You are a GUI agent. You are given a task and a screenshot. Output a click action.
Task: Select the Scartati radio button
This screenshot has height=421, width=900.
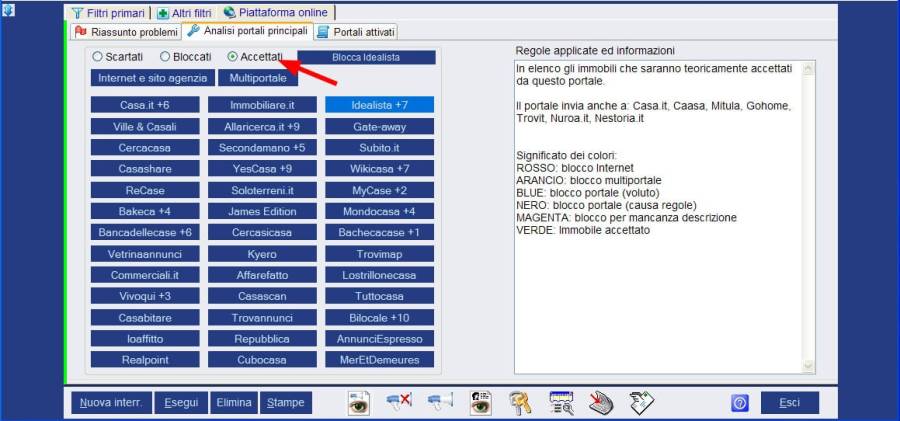pos(98,57)
